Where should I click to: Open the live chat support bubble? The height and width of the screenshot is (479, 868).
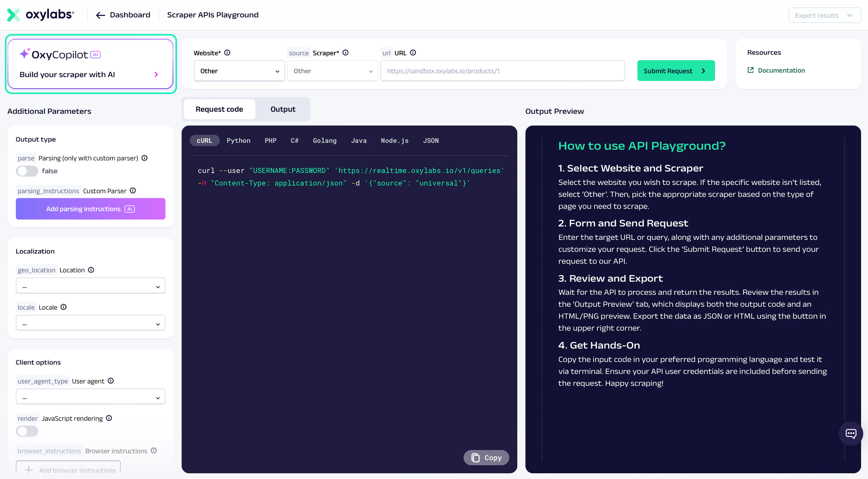(x=850, y=434)
